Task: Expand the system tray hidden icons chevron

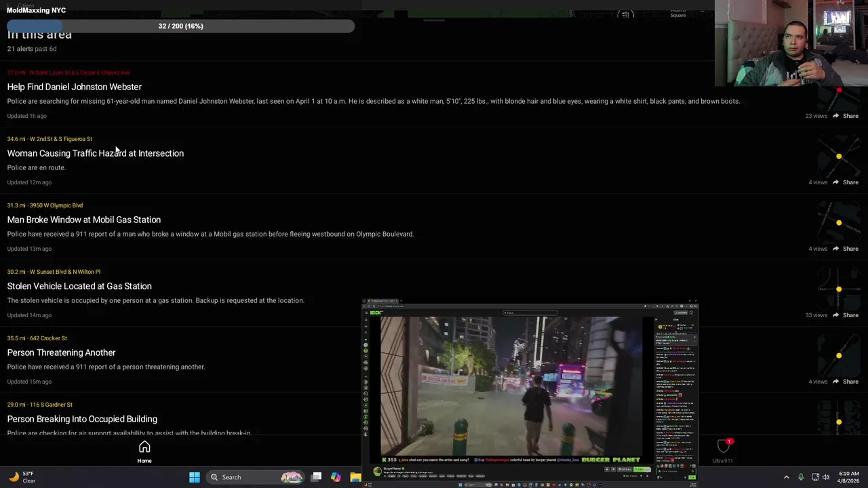Action: tap(787, 477)
